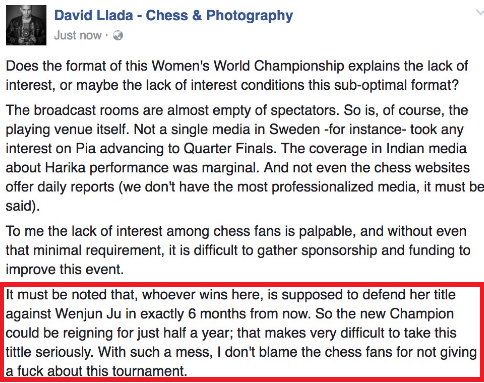Click the name "Wenjun Ju" in the post
This screenshot has width=484, height=383.
pyautogui.click(x=88, y=314)
